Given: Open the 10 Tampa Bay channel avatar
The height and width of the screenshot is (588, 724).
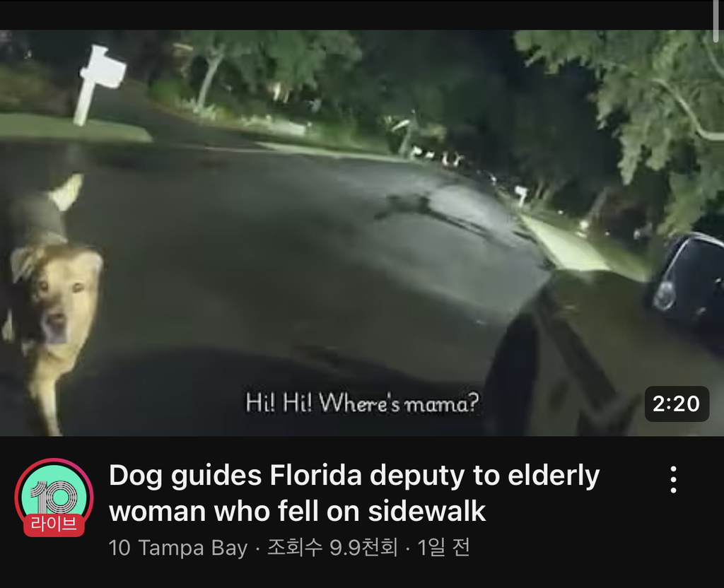Looking at the screenshot, I should (54, 498).
